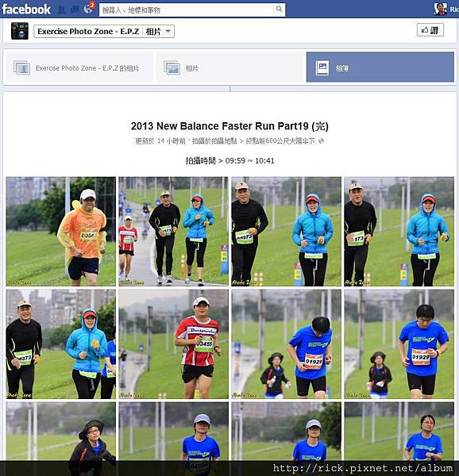Open photo of red-shirt runner bib 03455
This screenshot has width=459, height=476.
click(x=173, y=344)
